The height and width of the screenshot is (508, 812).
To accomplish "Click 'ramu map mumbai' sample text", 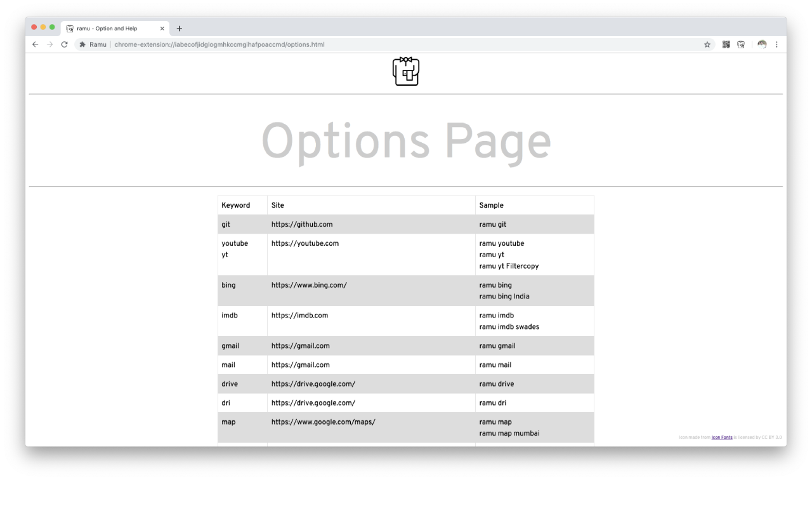I will pos(509,434).
